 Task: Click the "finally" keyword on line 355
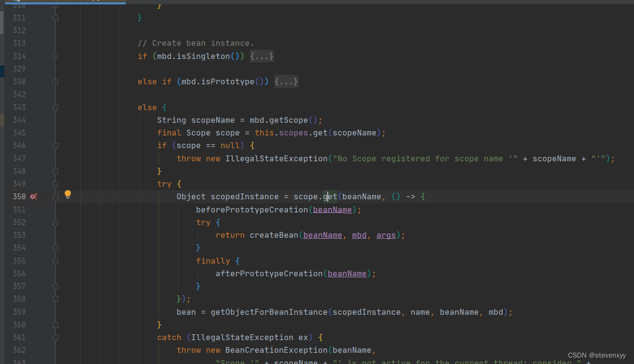(x=213, y=261)
